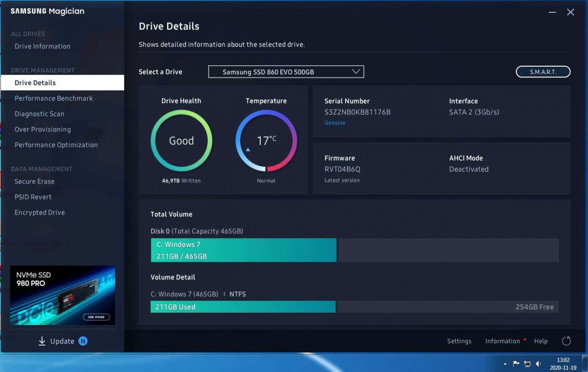Show hidden tray icons arrow

(x=505, y=364)
